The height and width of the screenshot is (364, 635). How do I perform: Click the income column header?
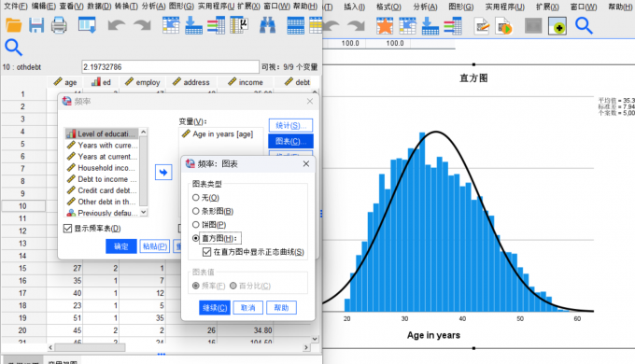(x=246, y=82)
